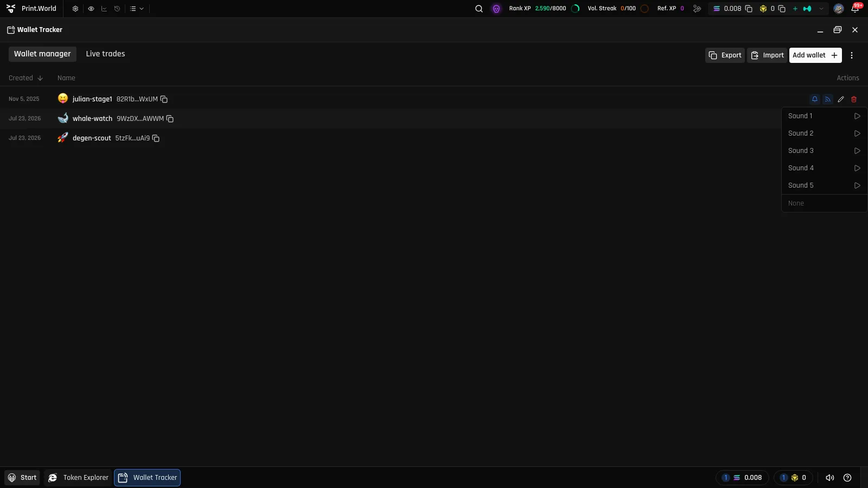
Task: Preview Sound 3 with its play button
Action: tap(857, 151)
